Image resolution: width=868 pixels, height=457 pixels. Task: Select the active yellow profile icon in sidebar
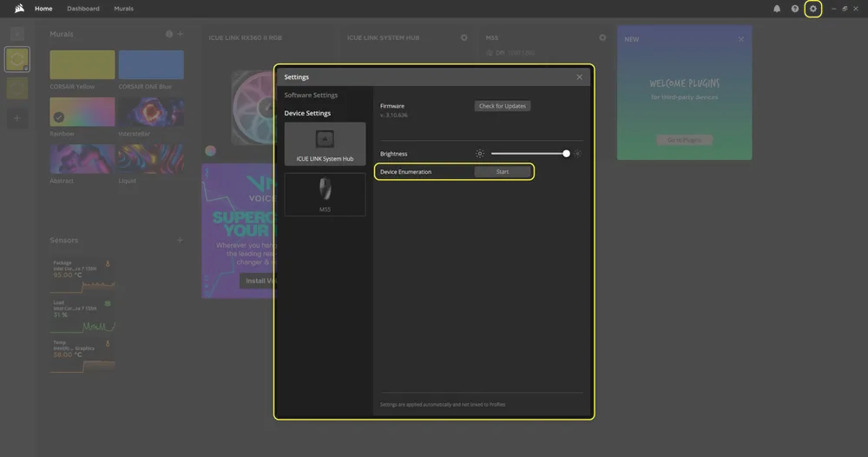[17, 59]
